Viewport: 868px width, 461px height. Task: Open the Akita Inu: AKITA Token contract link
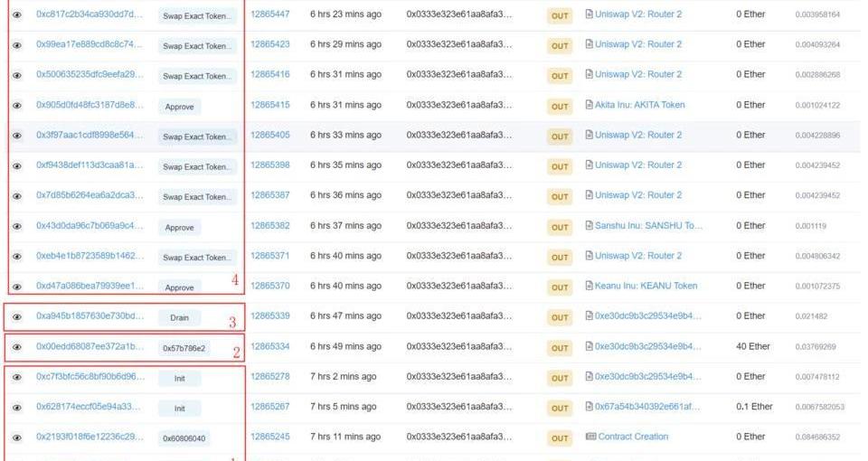tap(639, 105)
